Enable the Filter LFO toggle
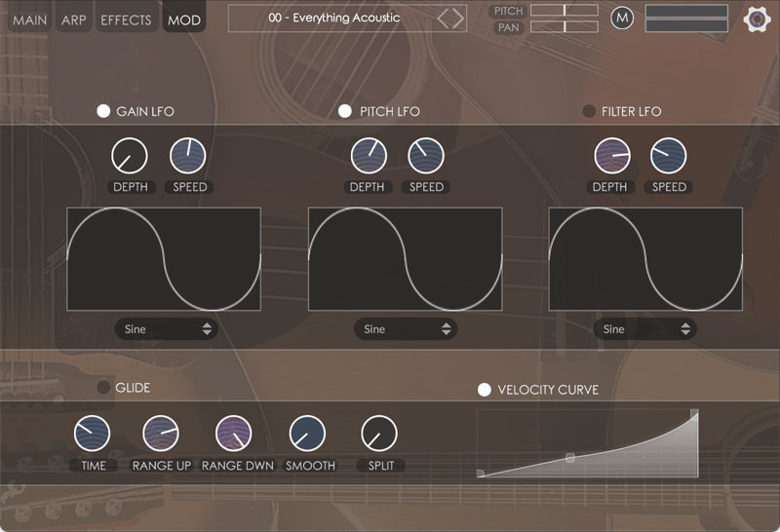Image resolution: width=780 pixels, height=532 pixels. point(589,111)
